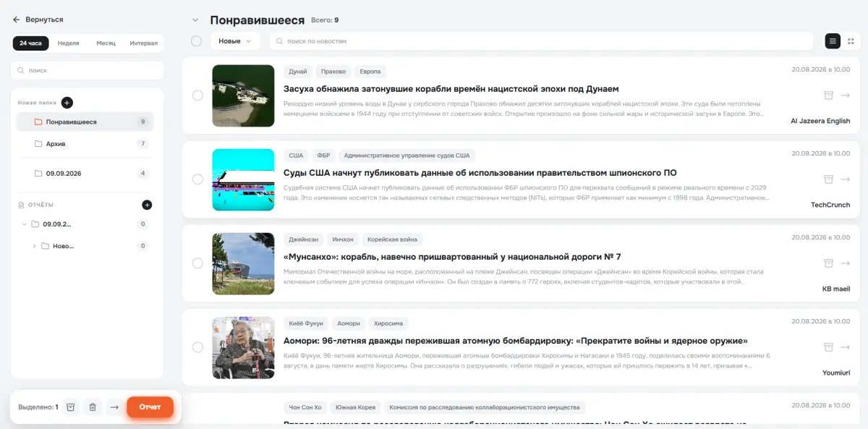Focus the sidebar поиск input field
This screenshot has height=429, width=868.
pyautogui.click(x=87, y=70)
